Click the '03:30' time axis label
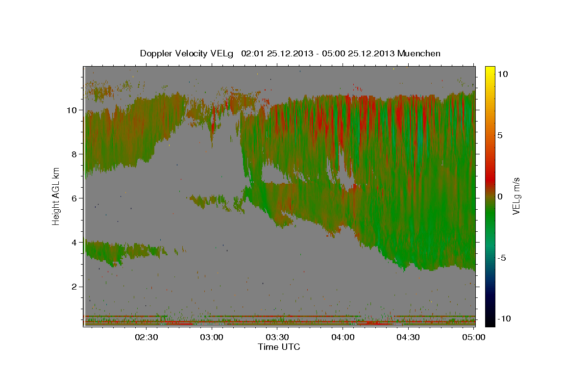Image resolution: width=588 pixels, height=392 pixels. pos(277,337)
